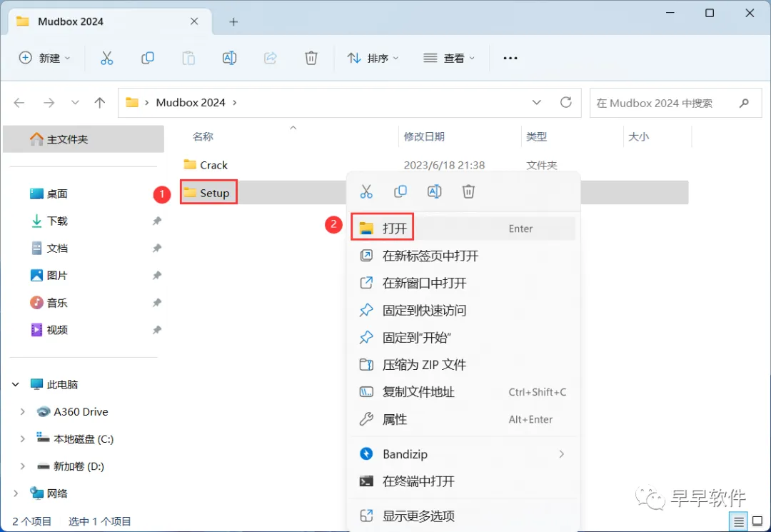Sort by the 类型 column header
Viewport: 771px width, 532px height.
click(536, 136)
